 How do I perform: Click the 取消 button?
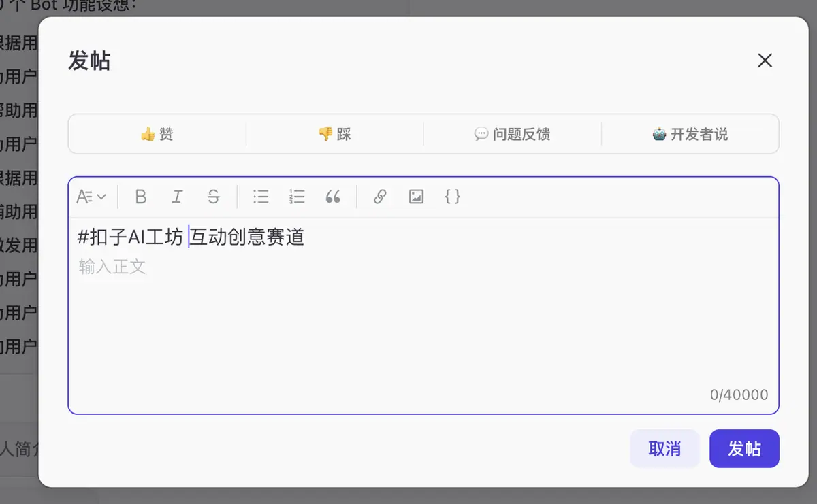[664, 449]
